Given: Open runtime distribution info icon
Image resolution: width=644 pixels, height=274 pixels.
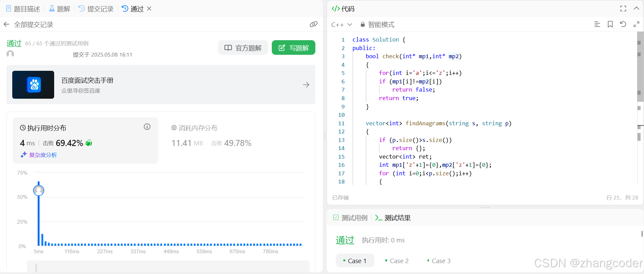Looking at the screenshot, I should [147, 127].
